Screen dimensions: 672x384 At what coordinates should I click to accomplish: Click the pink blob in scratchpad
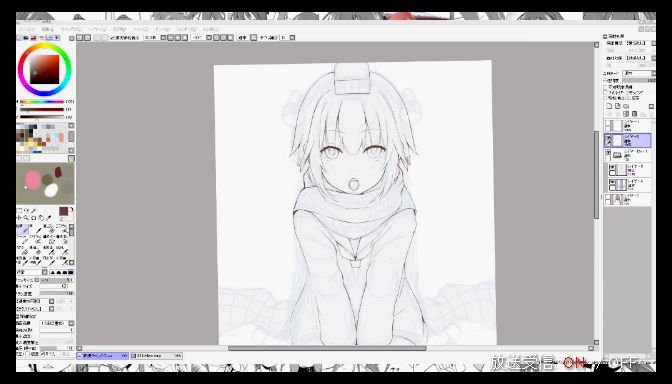coord(33,179)
